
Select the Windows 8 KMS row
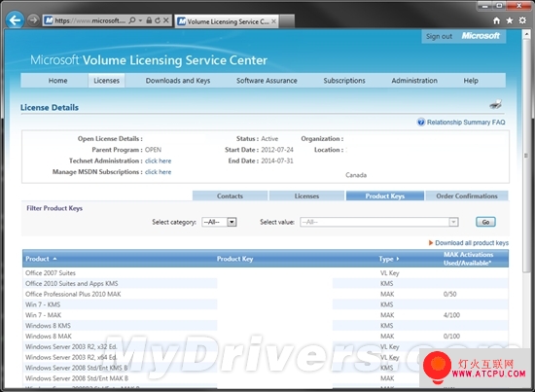point(266,326)
